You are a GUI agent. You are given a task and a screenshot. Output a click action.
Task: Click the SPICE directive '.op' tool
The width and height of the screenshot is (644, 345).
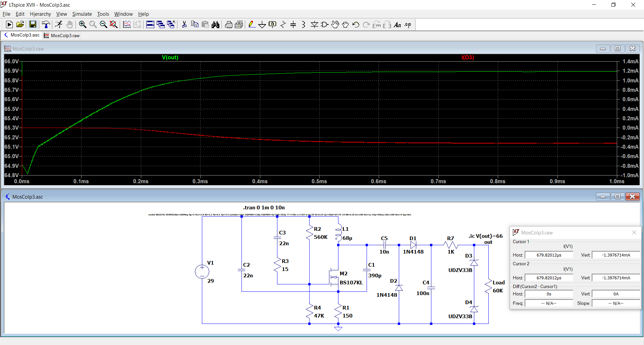[x=408, y=24]
